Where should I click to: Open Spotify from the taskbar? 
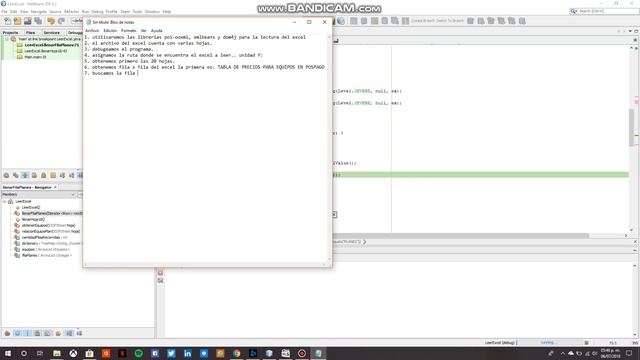(x=138, y=353)
